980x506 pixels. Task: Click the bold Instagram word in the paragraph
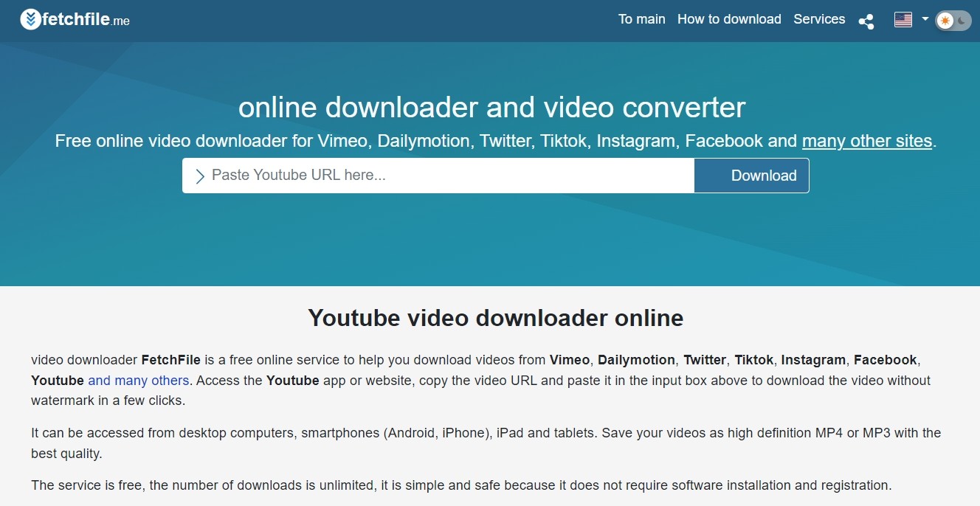click(813, 360)
